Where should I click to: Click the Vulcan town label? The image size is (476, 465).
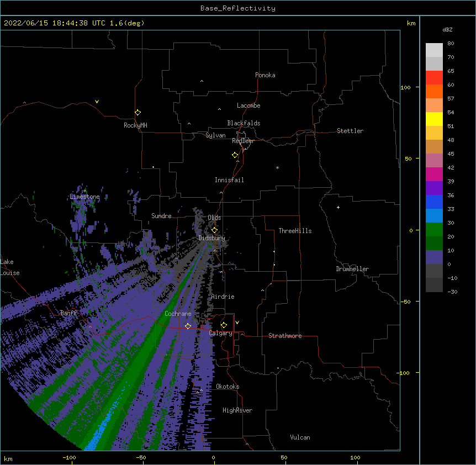click(x=300, y=437)
